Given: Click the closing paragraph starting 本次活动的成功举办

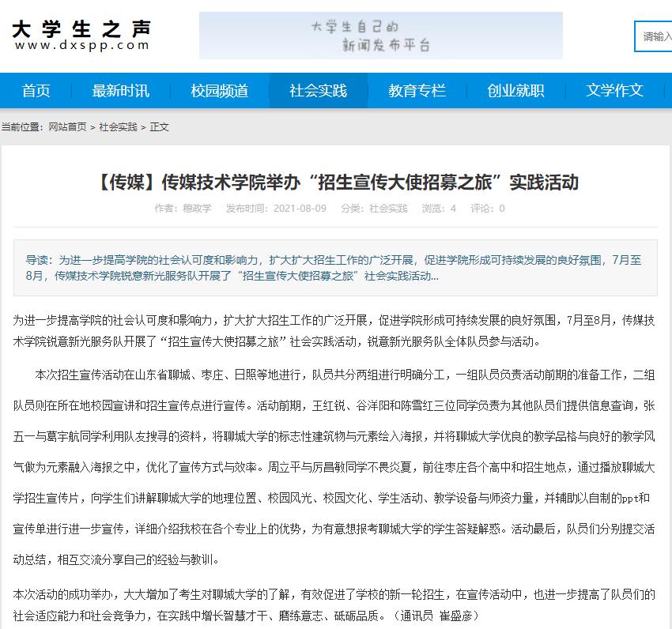Looking at the screenshot, I should coord(334,605).
